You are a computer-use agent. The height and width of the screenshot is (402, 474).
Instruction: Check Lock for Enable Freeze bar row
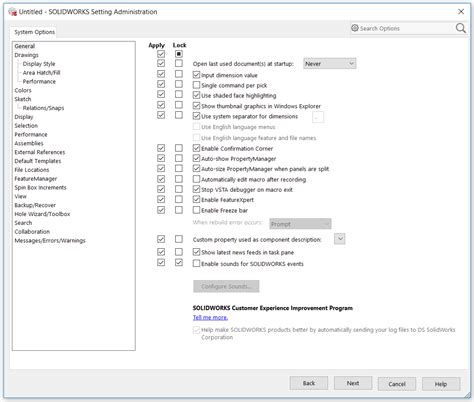coord(179,210)
